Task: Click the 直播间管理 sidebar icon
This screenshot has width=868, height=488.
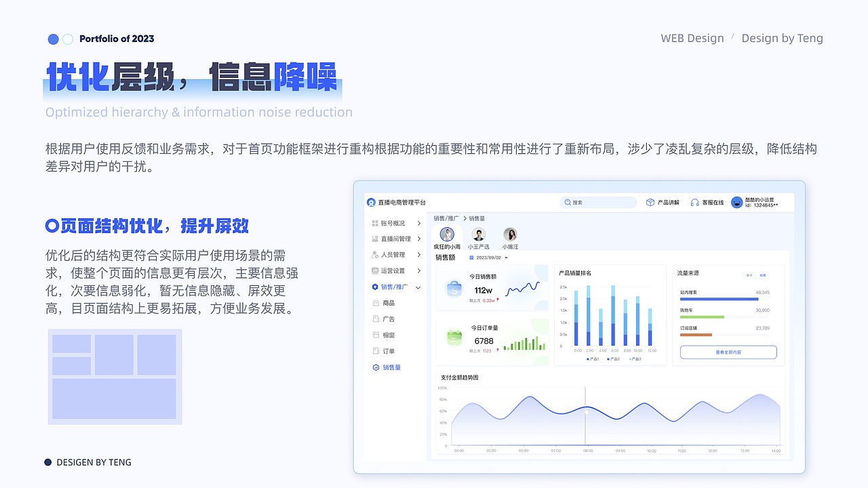Action: tap(375, 239)
